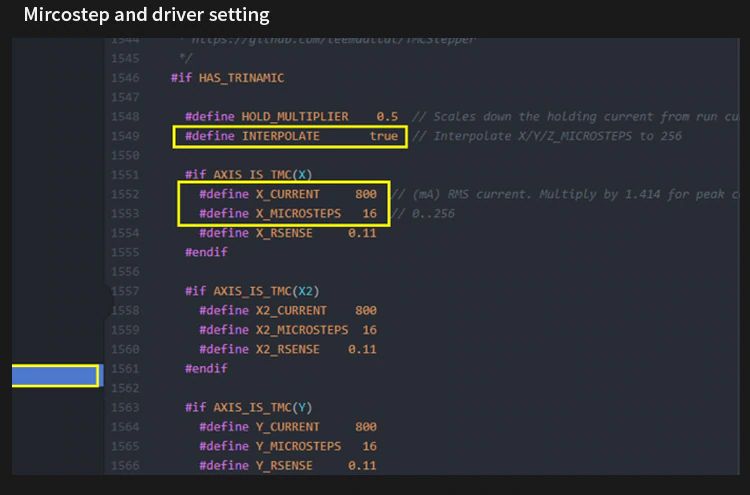Click the X_MICROSTEPS define

point(288,213)
